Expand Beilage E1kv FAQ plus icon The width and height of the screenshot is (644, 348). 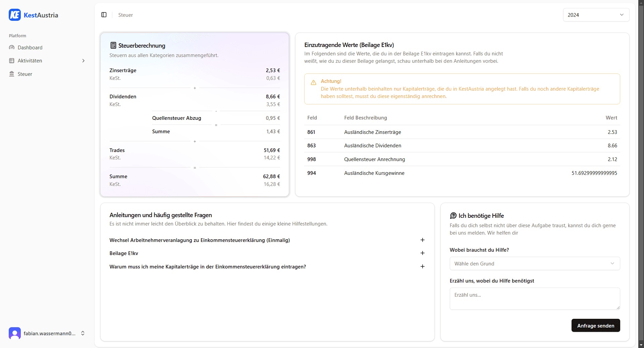point(423,253)
